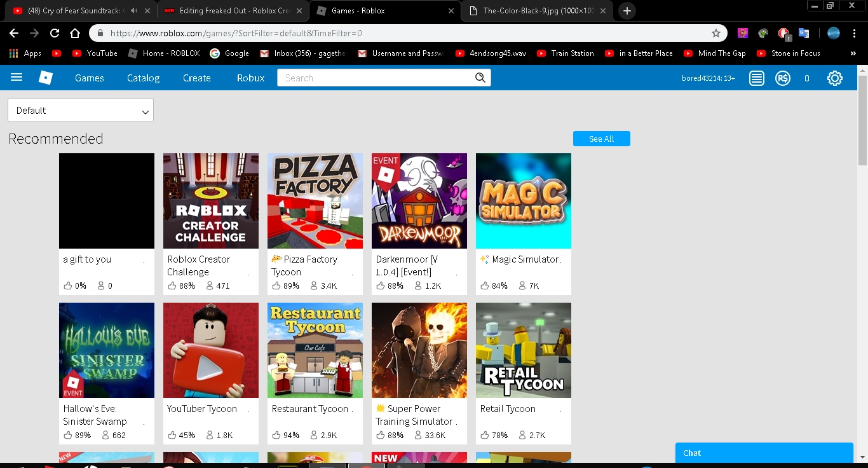View site info via the padlock icon
Image resolution: width=868 pixels, height=468 pixels.
[x=100, y=33]
